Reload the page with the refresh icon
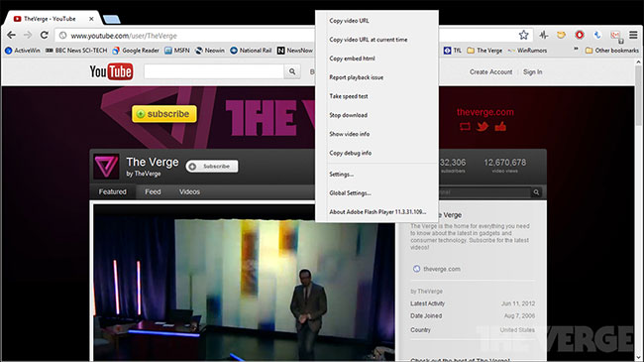Screen dimensions: 644x362 click(x=44, y=36)
